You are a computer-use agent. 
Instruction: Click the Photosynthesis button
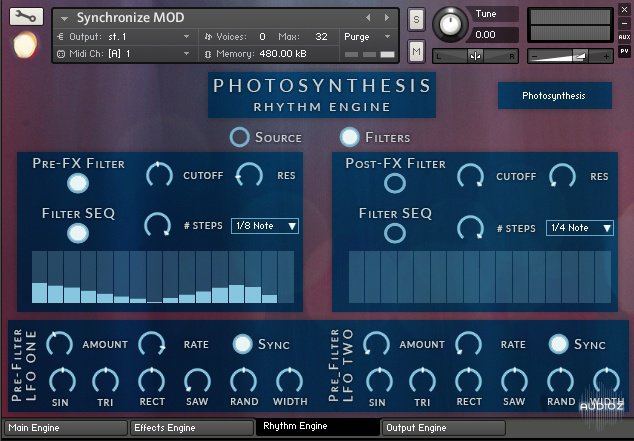[554, 96]
